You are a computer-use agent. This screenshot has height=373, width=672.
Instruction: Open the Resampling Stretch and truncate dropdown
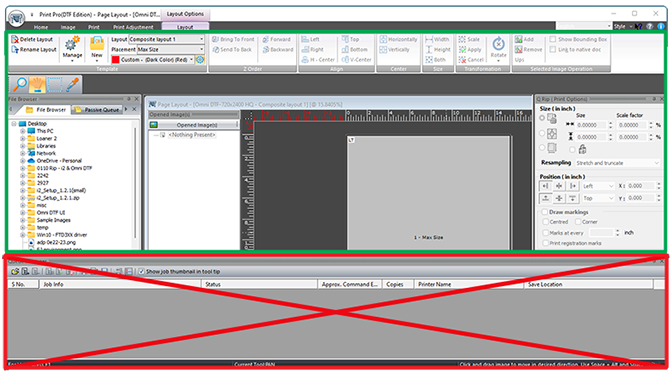point(617,163)
